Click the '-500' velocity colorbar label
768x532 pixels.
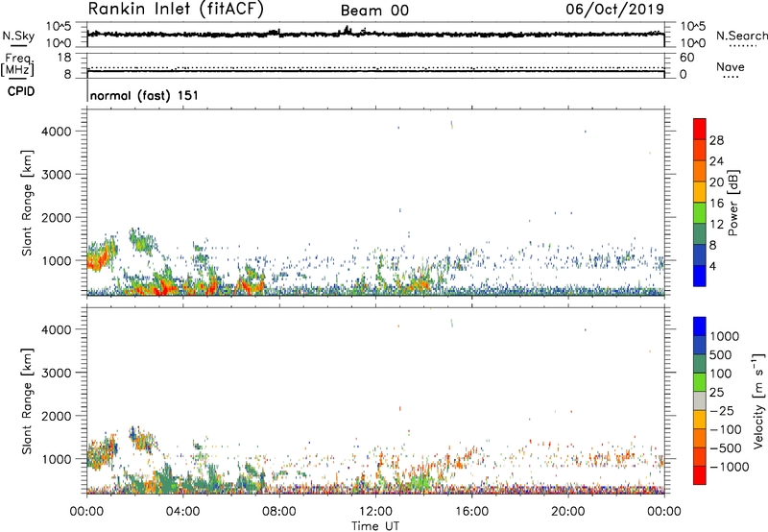726,447
